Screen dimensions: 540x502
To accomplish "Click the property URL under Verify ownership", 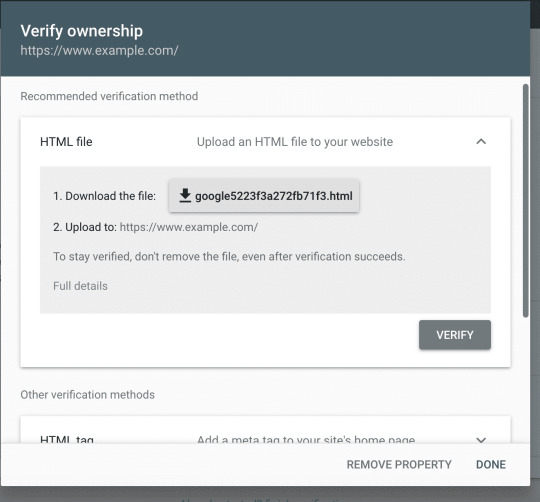I will pyautogui.click(x=99, y=51).
